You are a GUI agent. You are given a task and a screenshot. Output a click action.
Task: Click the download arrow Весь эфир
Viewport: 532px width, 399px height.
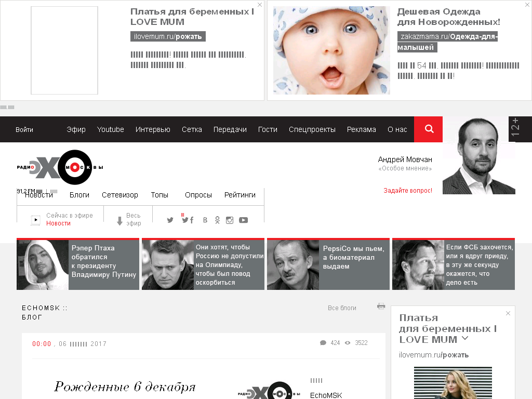coord(119,221)
